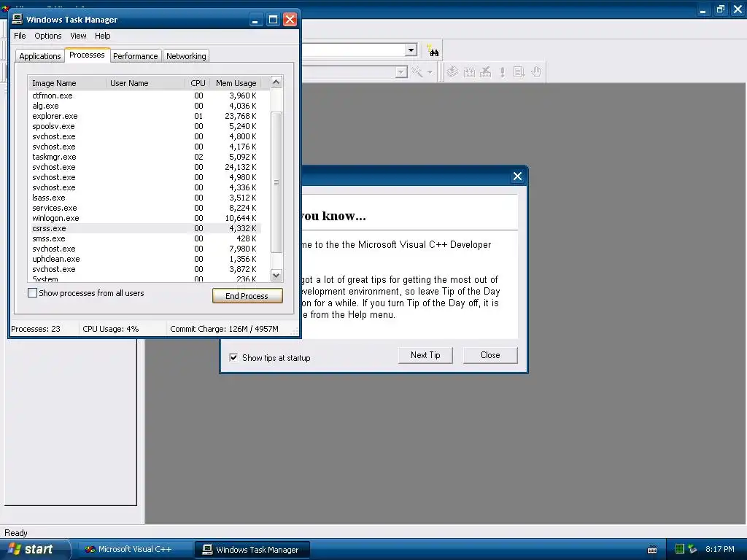Click the Safely Remove Hardware tray icon

tap(692, 549)
